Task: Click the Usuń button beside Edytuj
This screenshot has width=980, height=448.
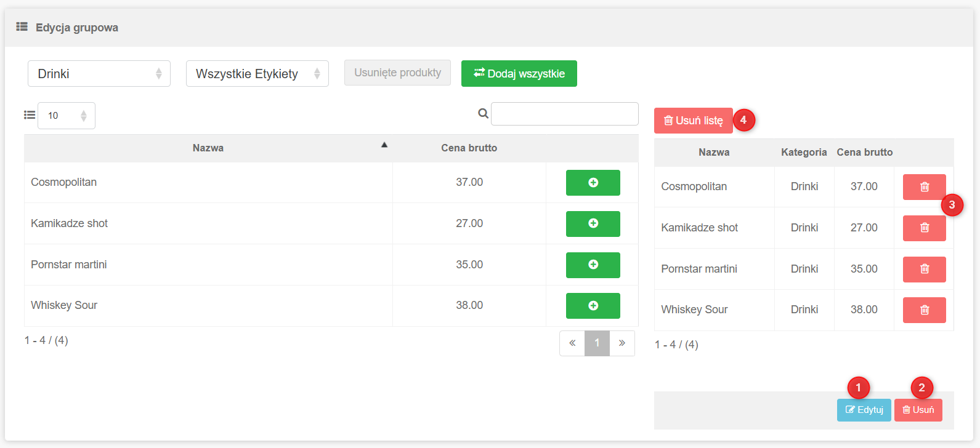Action: (x=918, y=410)
